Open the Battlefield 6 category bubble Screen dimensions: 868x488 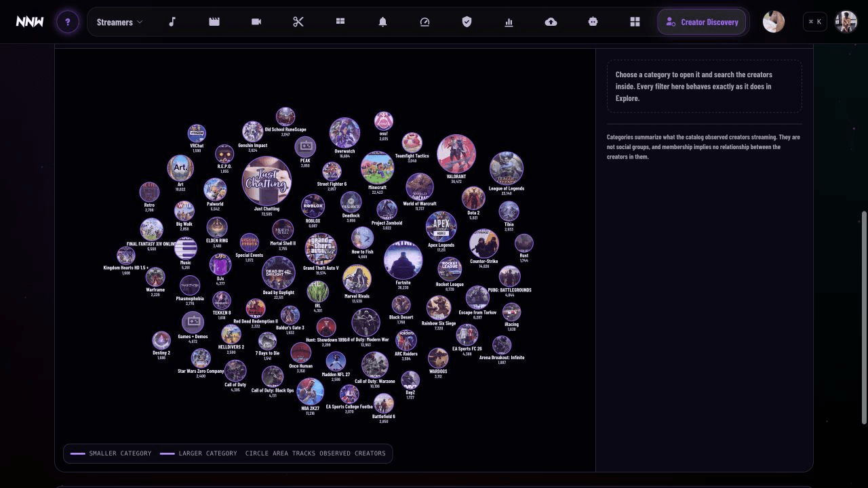pyautogui.click(x=384, y=404)
